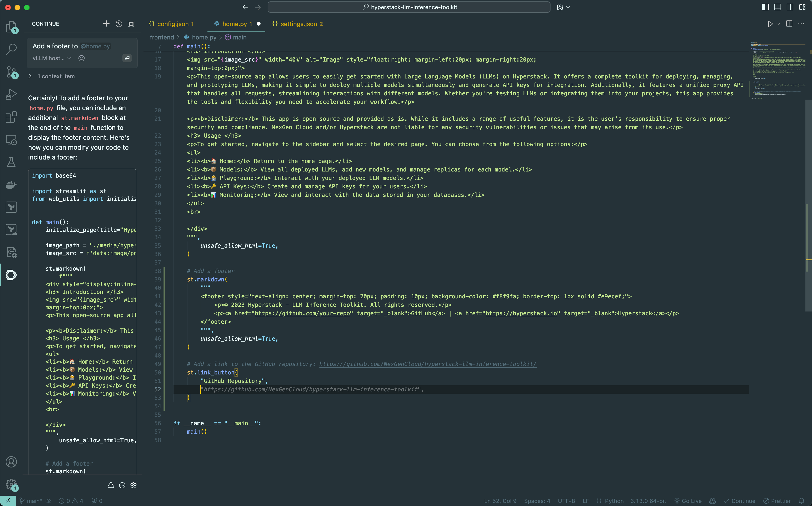Viewport: 812px width, 506px height.
Task: Click Ln 52, Col 9 in status bar
Action: (500, 501)
